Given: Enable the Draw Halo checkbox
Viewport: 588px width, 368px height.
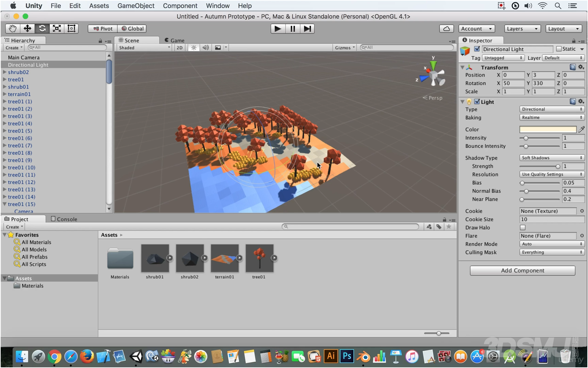Looking at the screenshot, I should click(523, 227).
